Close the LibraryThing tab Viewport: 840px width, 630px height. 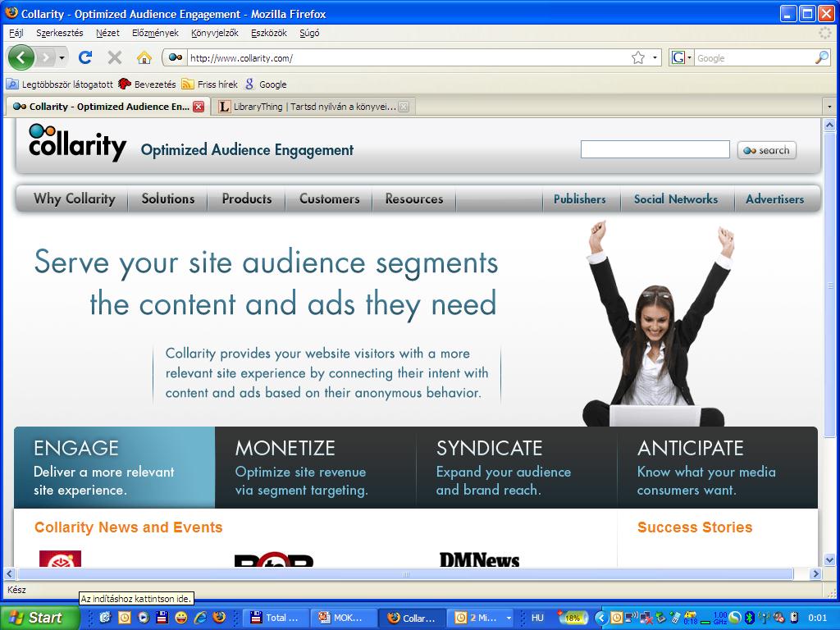coord(404,107)
